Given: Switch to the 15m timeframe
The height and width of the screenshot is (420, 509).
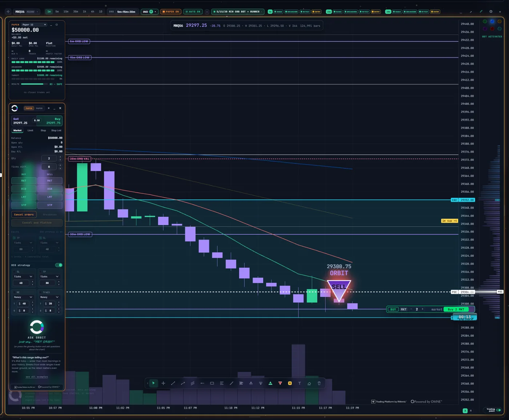Looking at the screenshot, I should 66,12.
